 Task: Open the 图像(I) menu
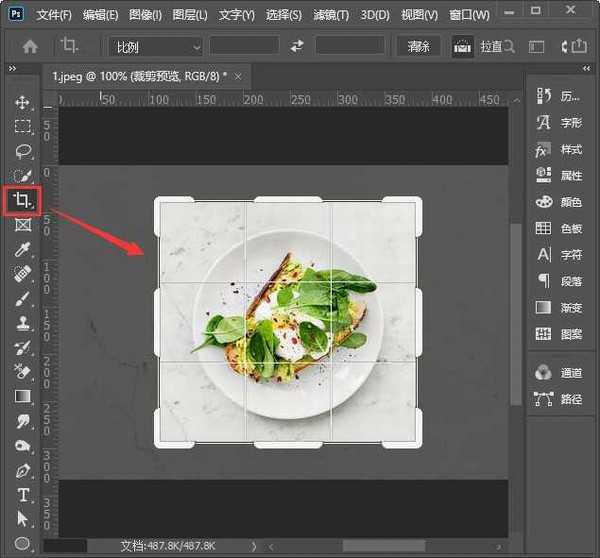(x=146, y=15)
